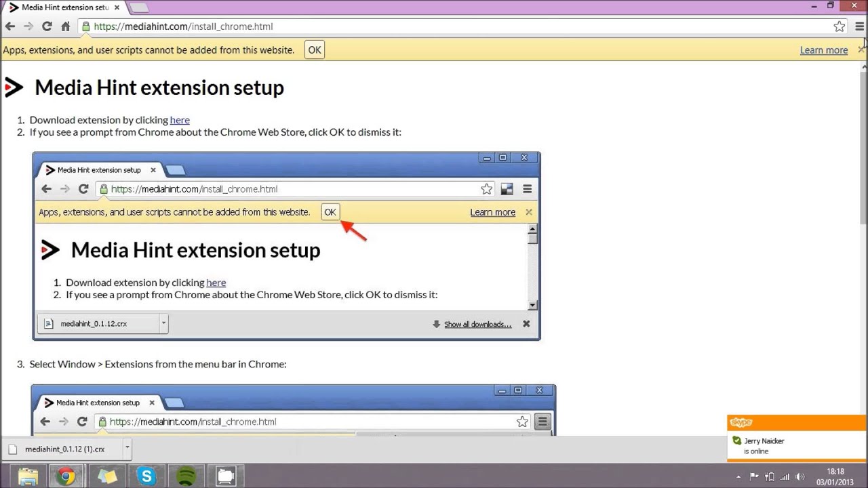This screenshot has height=488, width=868.
Task: Restore down the Chrome window
Action: 831,6
